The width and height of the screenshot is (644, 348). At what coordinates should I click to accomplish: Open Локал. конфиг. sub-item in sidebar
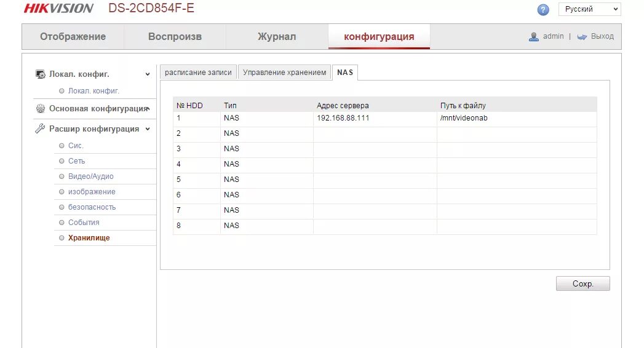pos(93,91)
